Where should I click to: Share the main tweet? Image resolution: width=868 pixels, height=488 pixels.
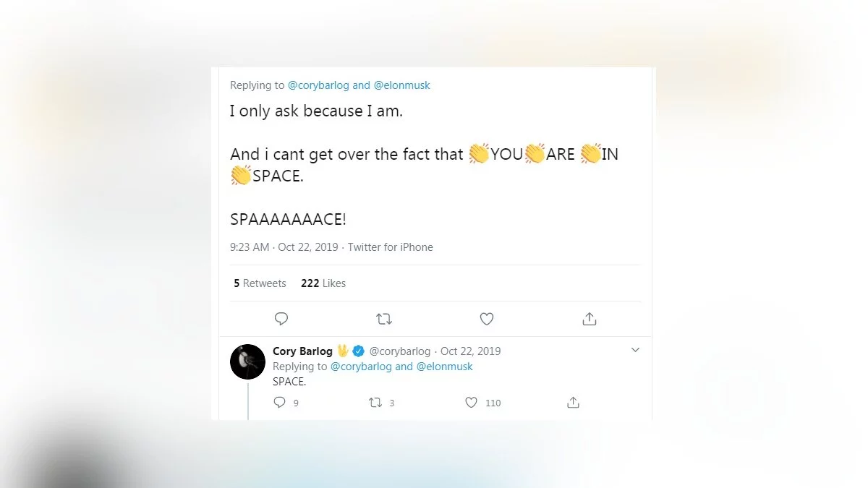click(590, 319)
